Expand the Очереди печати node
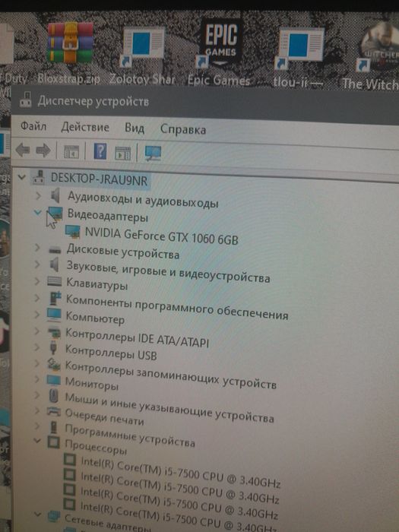The width and height of the screenshot is (399, 532). click(x=36, y=410)
